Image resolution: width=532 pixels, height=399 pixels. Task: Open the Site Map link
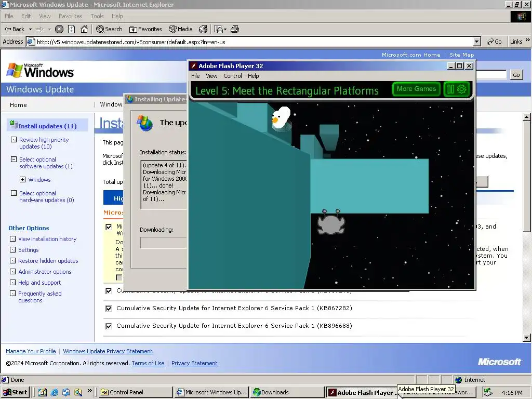[x=461, y=55]
